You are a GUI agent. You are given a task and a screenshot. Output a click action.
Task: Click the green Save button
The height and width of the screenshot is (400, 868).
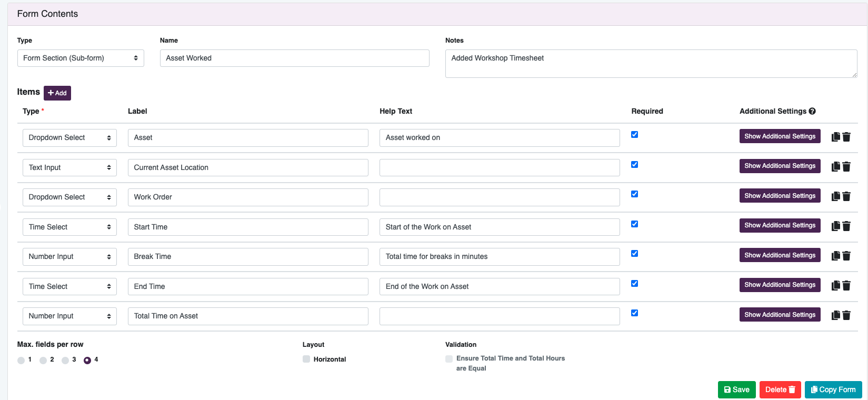coord(736,389)
